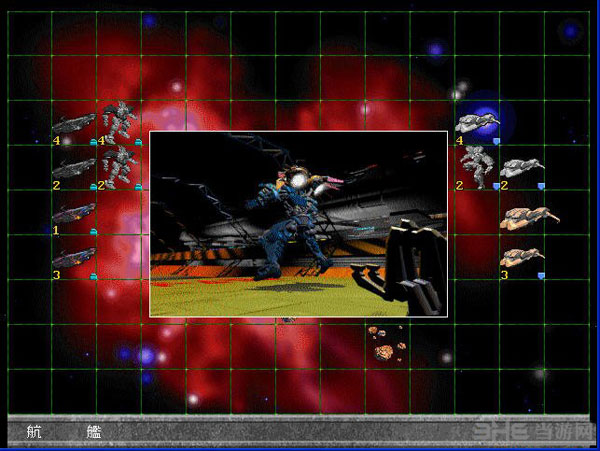Click the yellow 3 beside the orange ship
This screenshot has width=600, height=451.
504,275
